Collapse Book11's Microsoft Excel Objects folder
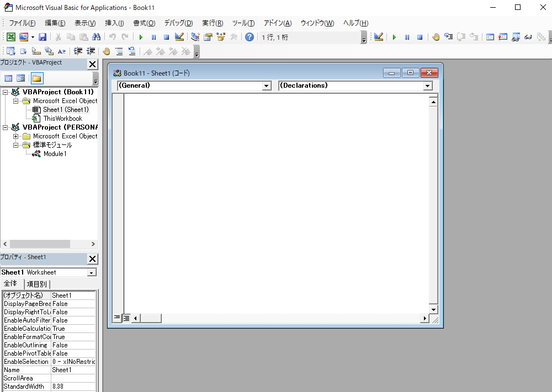Viewport: 552px width, 392px height. tap(15, 101)
